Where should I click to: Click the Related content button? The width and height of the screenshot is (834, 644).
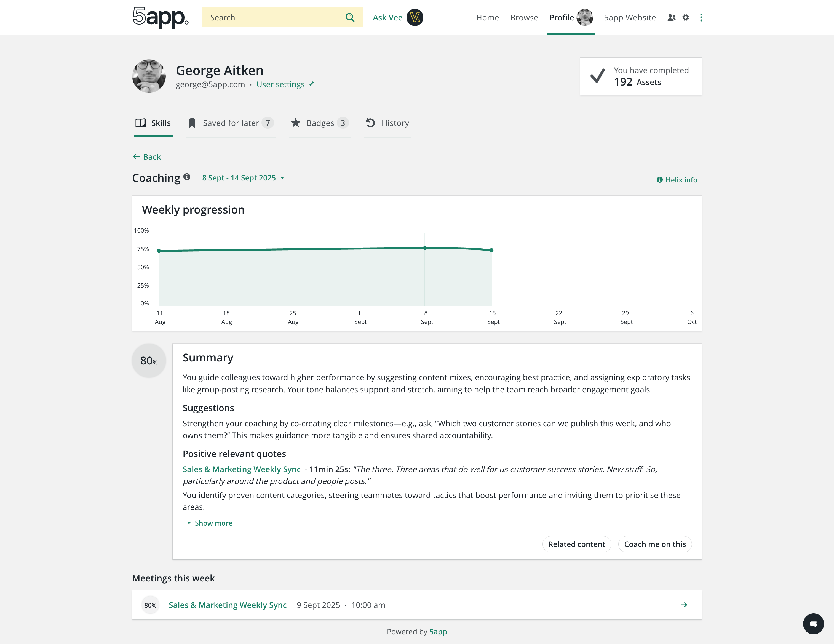point(576,544)
